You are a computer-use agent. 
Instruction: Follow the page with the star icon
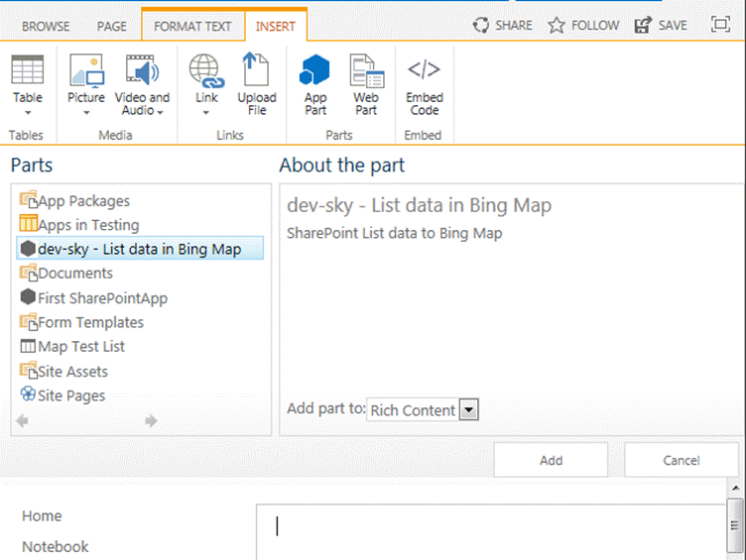coord(583,25)
